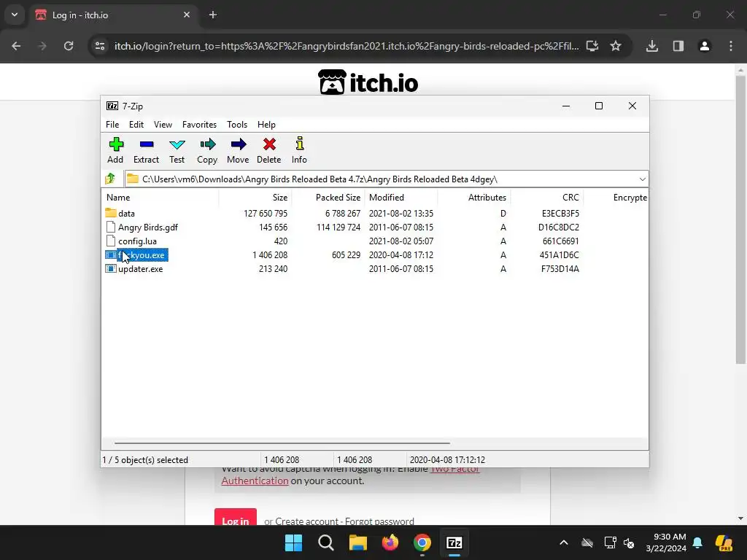Select the config.lua file name
The image size is (747, 560).
(137, 241)
